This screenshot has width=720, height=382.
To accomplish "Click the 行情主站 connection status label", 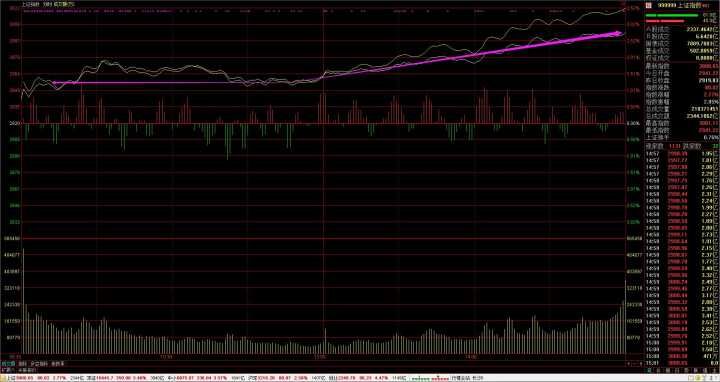I will (461, 378).
